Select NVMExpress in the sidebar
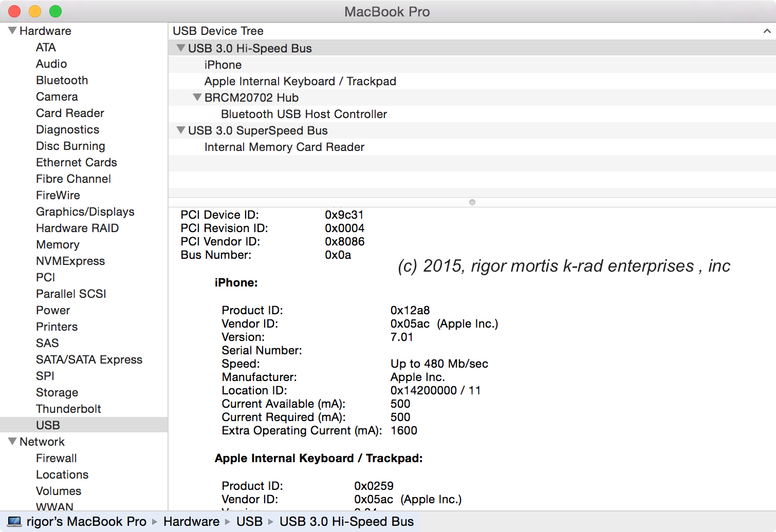Image resolution: width=776 pixels, height=532 pixels. [x=70, y=261]
